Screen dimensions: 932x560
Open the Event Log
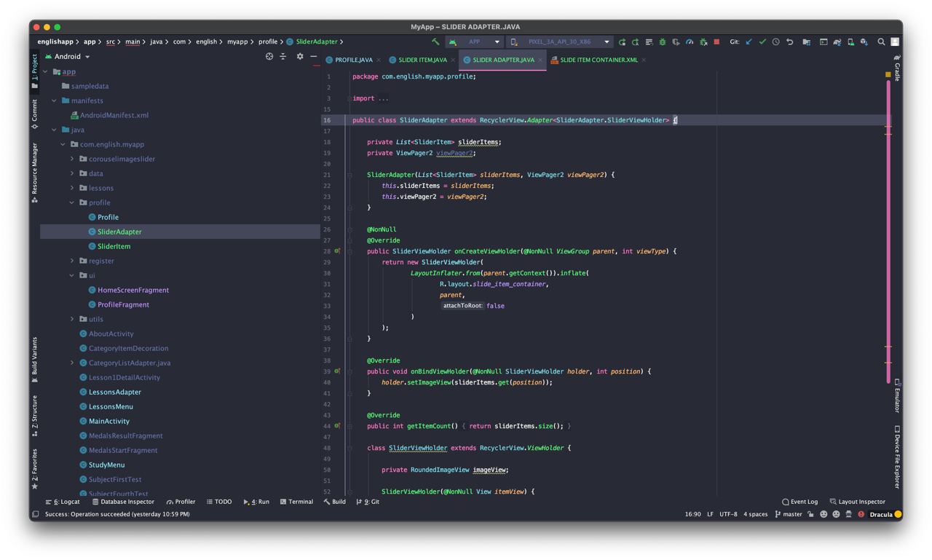(x=799, y=502)
